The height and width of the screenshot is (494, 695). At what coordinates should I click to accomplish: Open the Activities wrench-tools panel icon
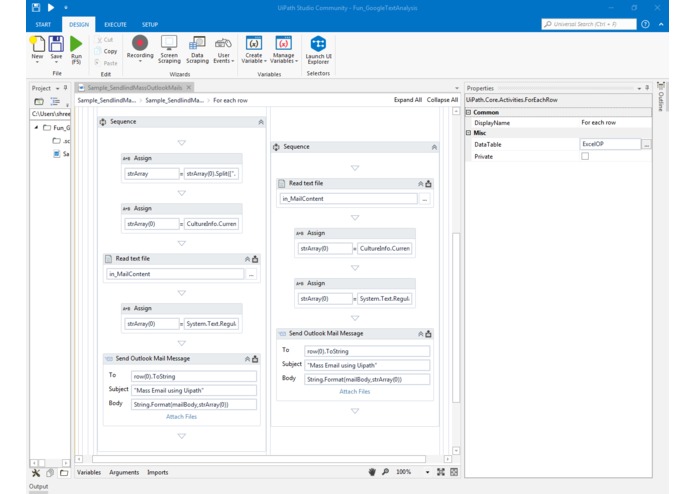tap(36, 473)
